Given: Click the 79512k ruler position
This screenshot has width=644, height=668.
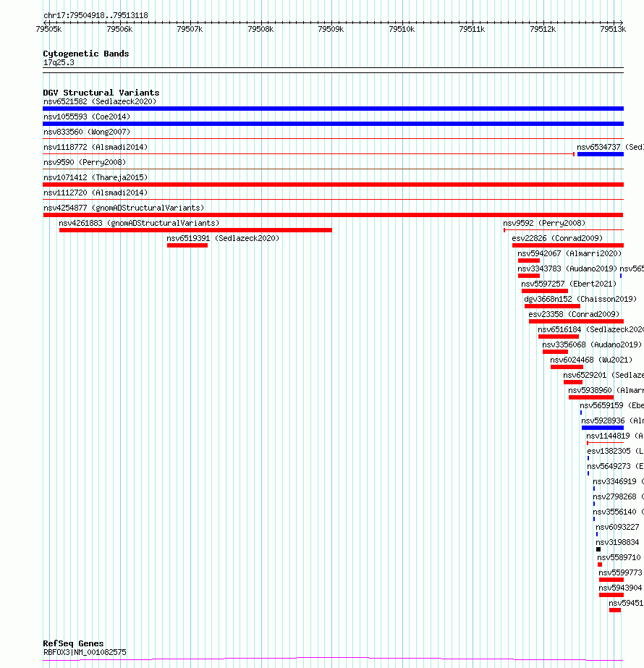Looking at the screenshot, I should pos(543,30).
